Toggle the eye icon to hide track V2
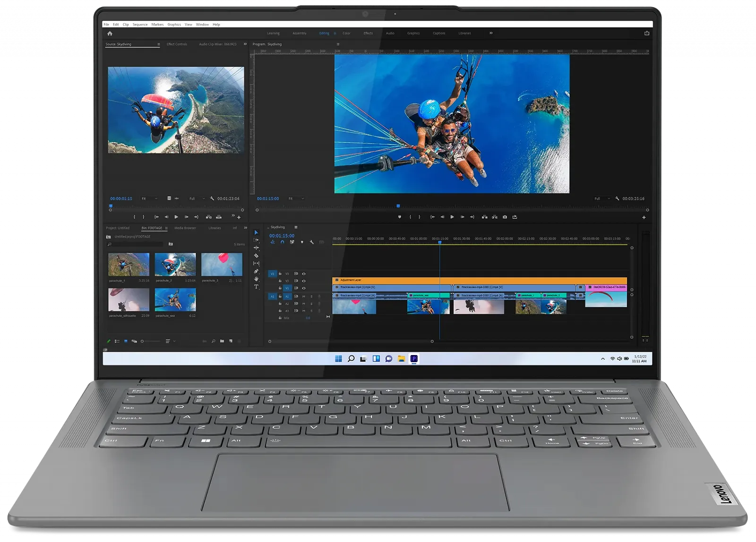 pos(304,281)
